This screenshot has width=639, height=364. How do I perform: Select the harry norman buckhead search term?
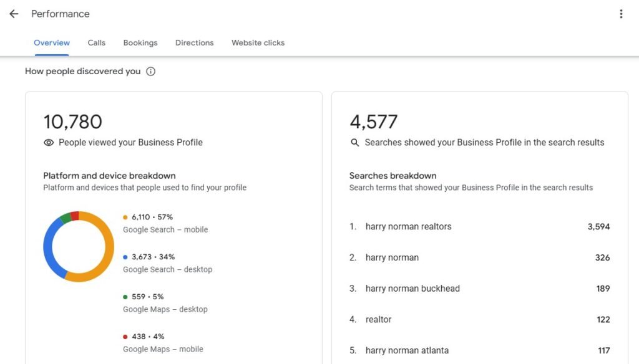[412, 289]
